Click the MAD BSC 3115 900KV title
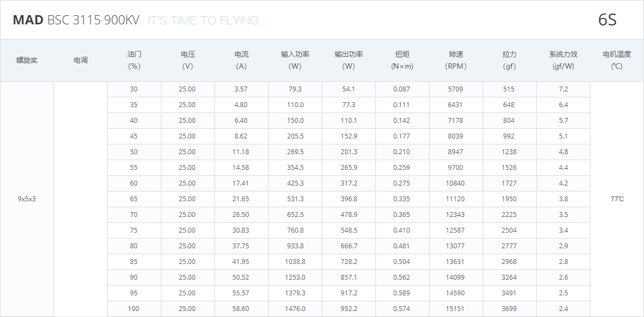Screen dimensions: 644x317 [x=76, y=20]
